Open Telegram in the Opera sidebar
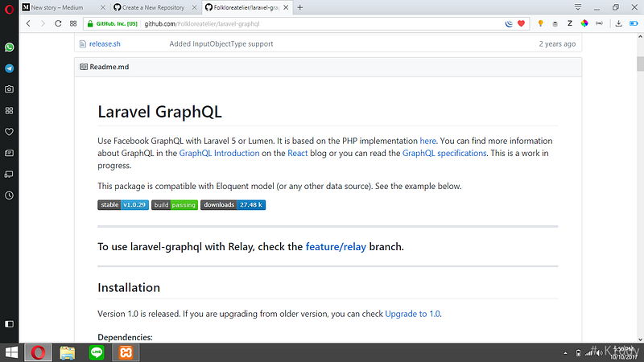644x362 pixels. coord(9,68)
